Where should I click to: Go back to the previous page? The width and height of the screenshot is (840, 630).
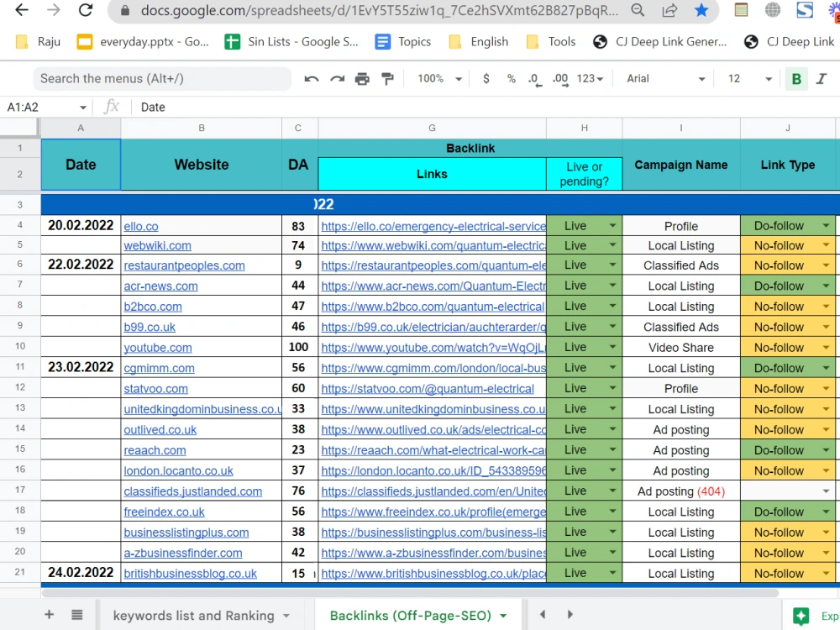coord(22,10)
